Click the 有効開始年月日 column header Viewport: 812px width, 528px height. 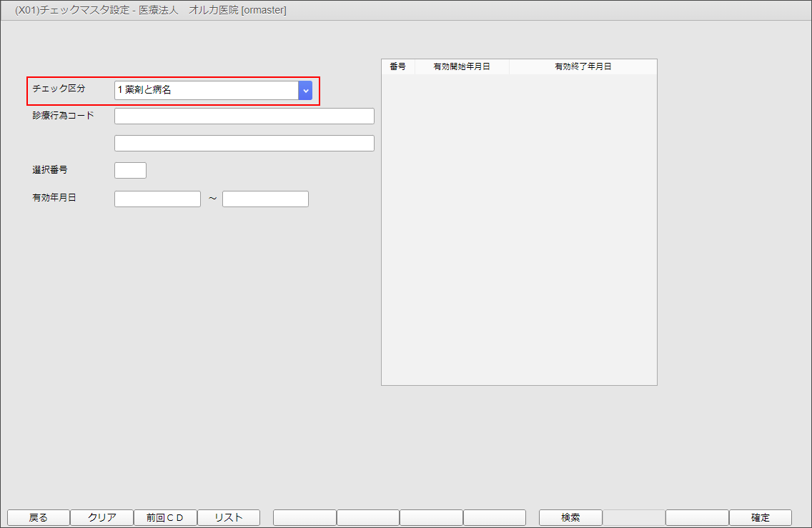tap(462, 66)
